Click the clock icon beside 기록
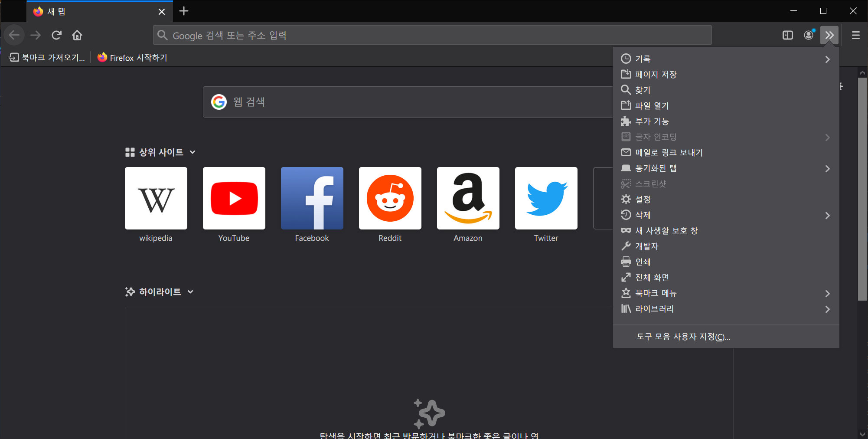Screen dimensions: 868x439 626,59
